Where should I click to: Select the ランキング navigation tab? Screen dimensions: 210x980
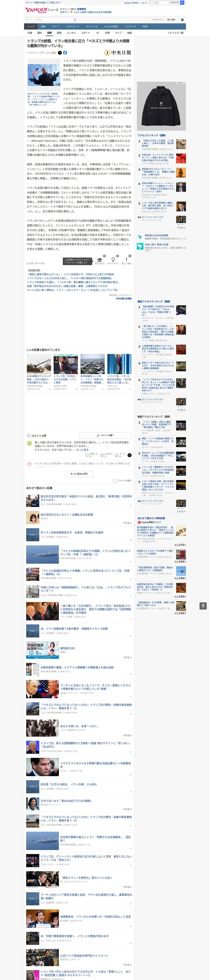point(130,27)
